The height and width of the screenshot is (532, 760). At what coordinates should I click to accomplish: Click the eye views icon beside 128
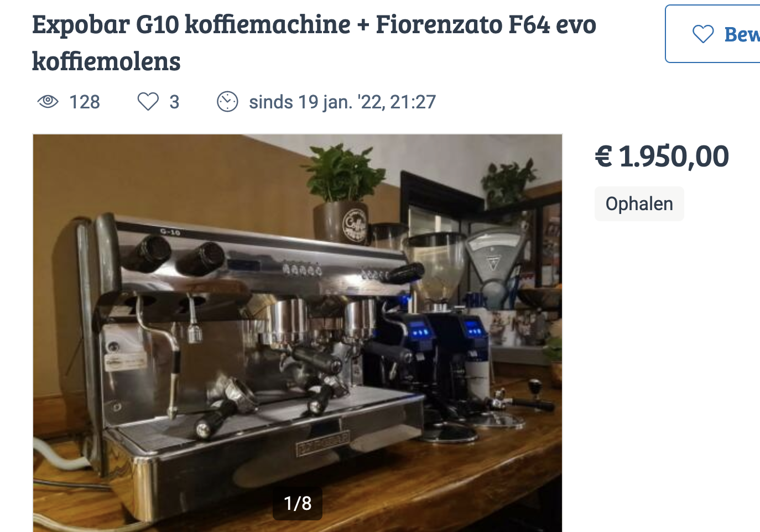click(x=48, y=101)
